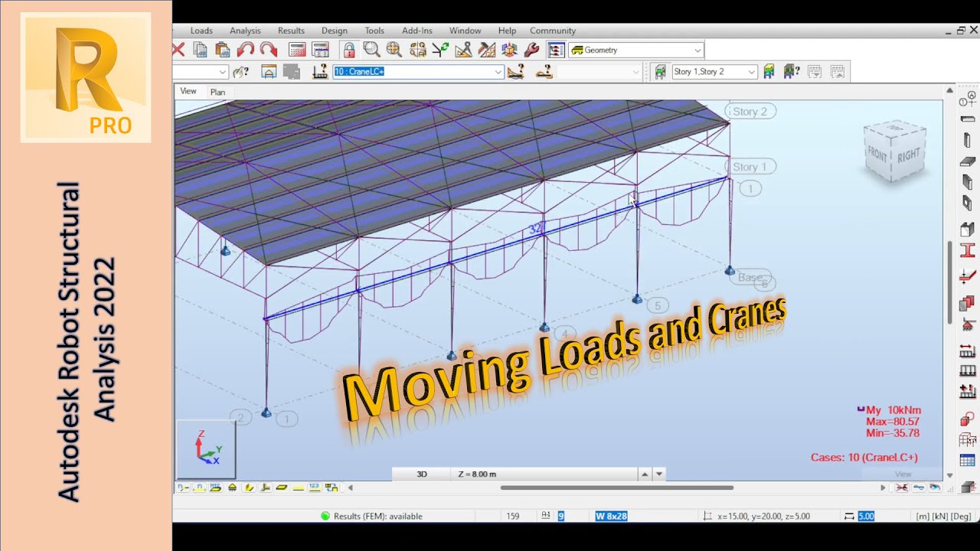Click the horizontal scrollbar right arrow
The image size is (980, 551).
click(882, 487)
